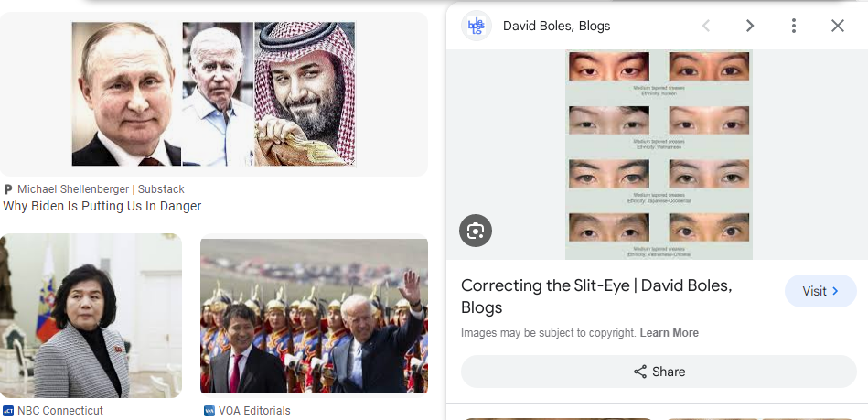
Task: Share this image result
Action: click(659, 372)
